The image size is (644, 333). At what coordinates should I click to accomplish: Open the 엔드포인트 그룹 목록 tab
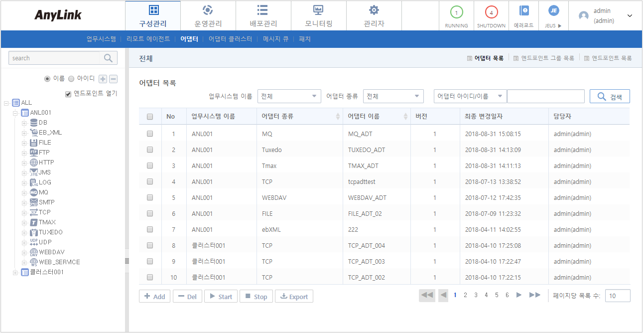click(x=543, y=58)
